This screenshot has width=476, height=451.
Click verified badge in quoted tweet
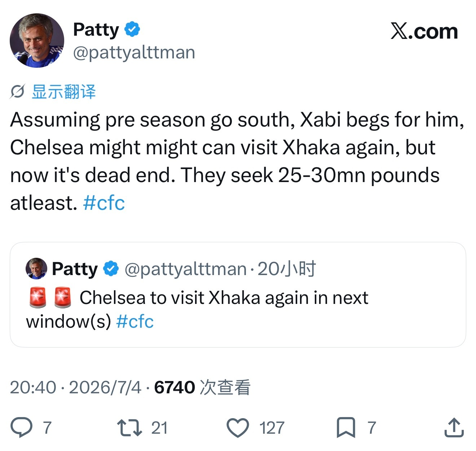pos(111,269)
